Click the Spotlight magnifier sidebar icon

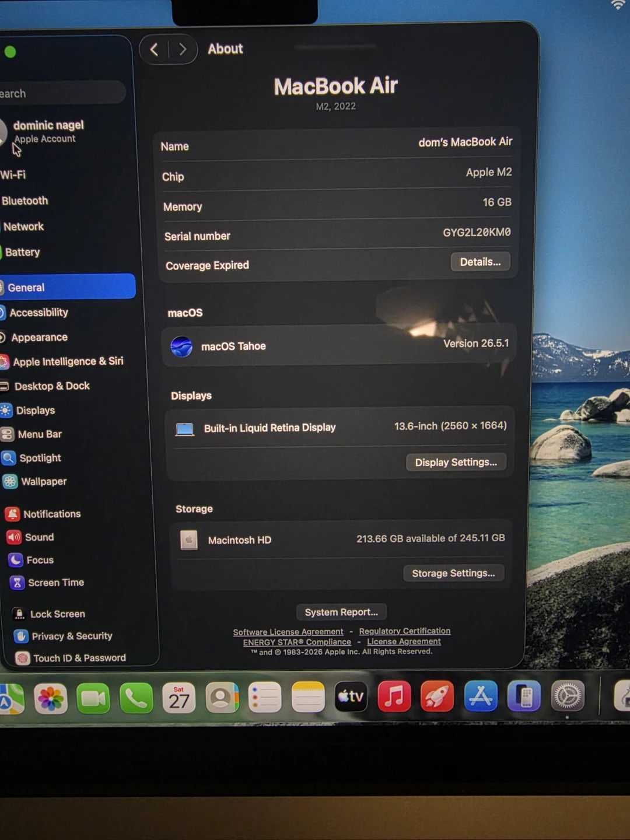9,458
